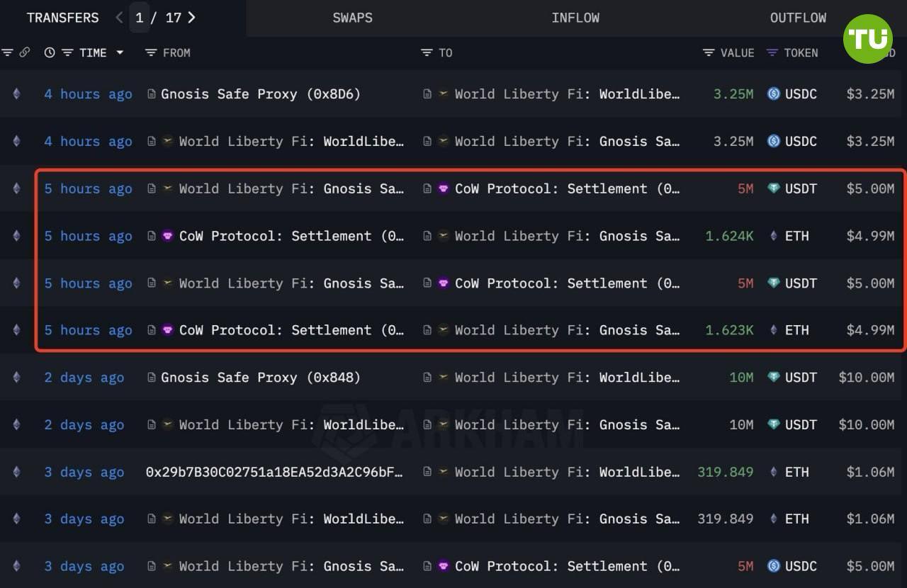Screen dimensions: 907x588
Task: Open CoW Protocol: Settlement sender in 1.623K row
Action: (291, 330)
